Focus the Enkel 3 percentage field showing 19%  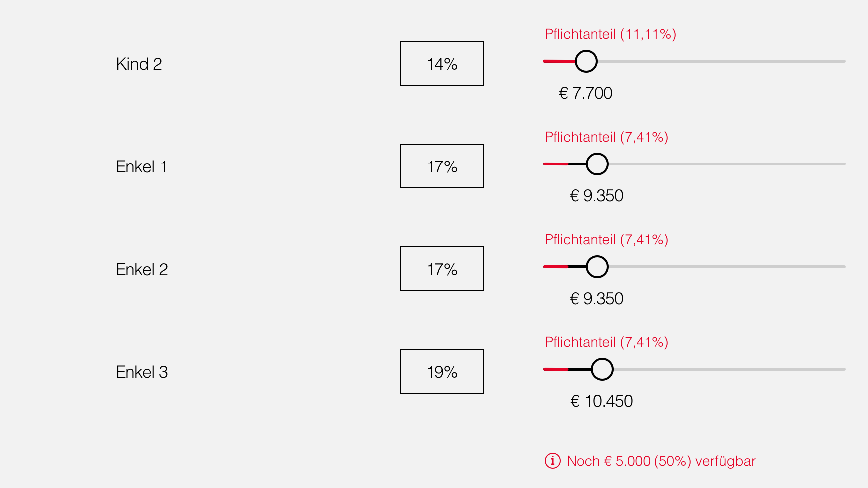[442, 371]
